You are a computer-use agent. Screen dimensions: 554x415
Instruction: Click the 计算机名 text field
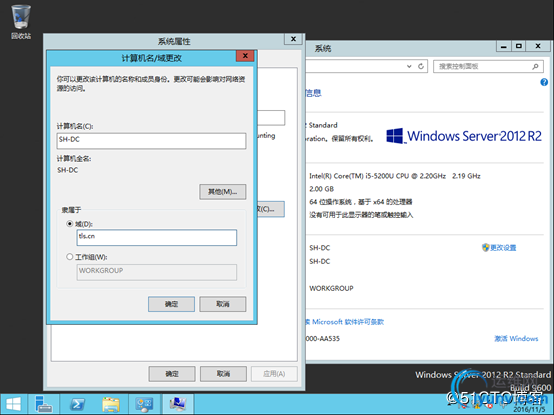click(151, 141)
